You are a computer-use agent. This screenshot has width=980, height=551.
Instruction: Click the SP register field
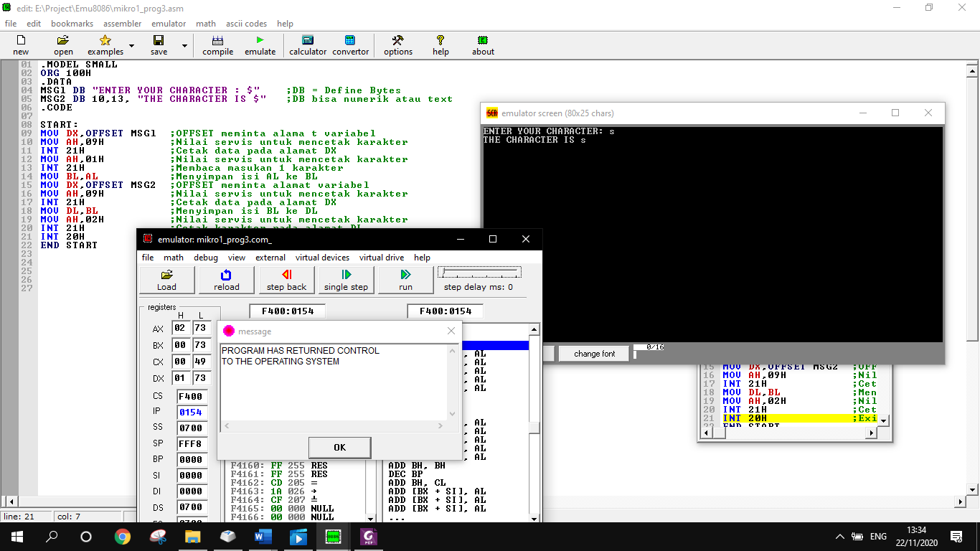pyautogui.click(x=191, y=444)
